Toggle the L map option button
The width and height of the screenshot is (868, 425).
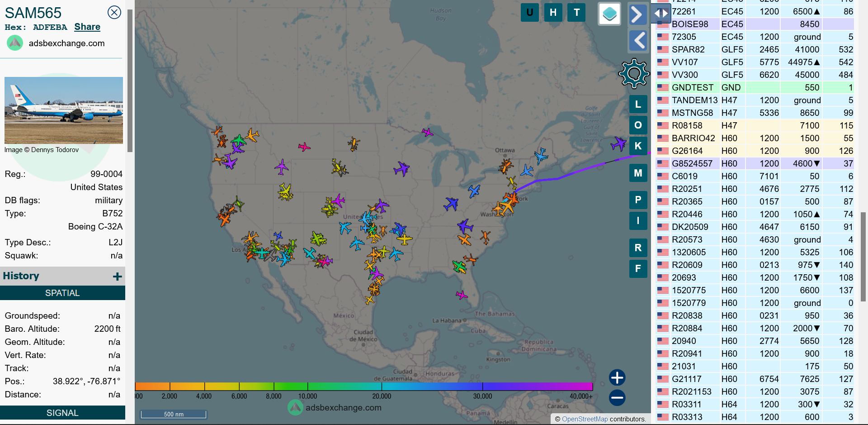[x=638, y=104]
